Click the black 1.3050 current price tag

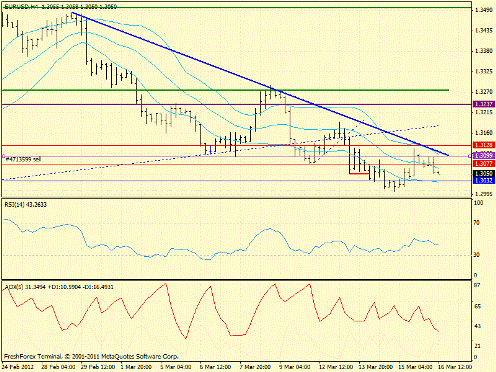(484, 174)
